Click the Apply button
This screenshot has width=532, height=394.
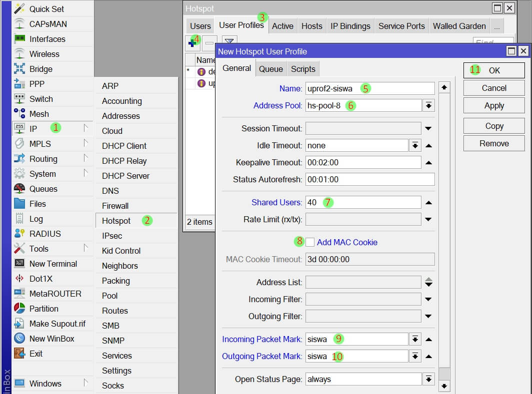(x=493, y=105)
